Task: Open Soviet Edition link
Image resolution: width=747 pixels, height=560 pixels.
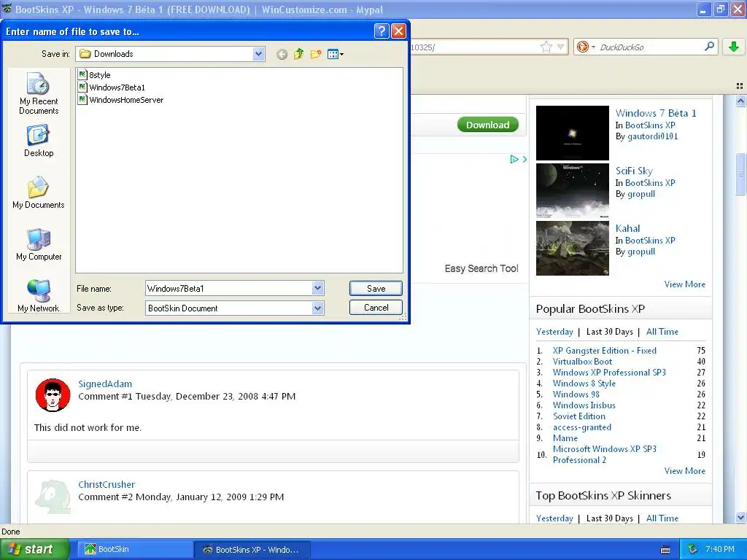Action: 578,416
